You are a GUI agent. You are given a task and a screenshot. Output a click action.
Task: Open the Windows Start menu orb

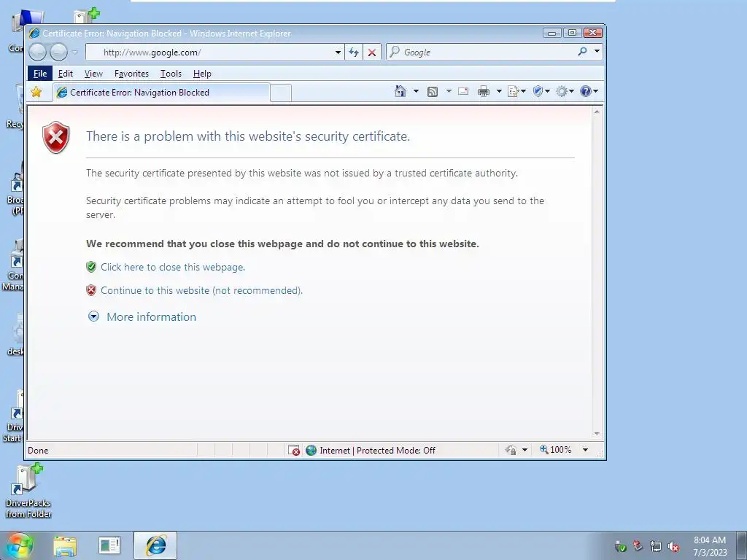19,545
